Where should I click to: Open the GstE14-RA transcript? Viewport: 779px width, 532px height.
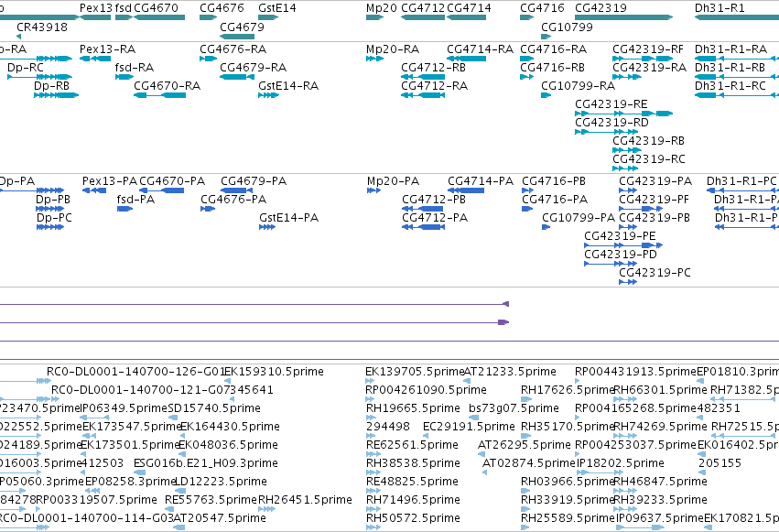[x=269, y=95]
